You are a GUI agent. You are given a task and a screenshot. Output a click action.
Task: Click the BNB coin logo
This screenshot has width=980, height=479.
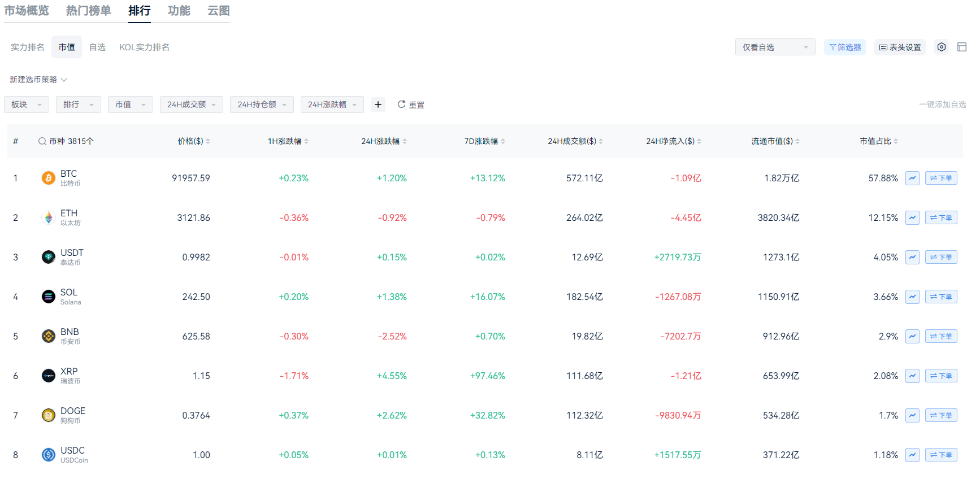click(49, 336)
